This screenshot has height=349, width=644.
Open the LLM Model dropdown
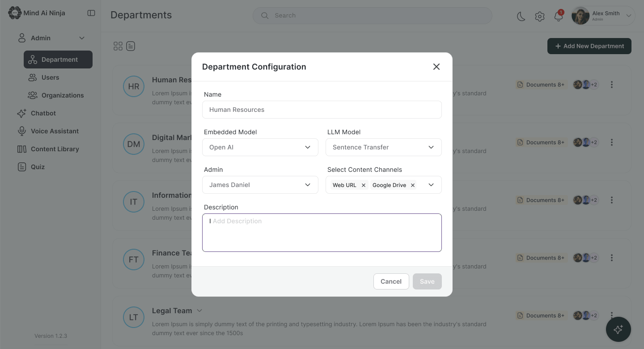(384, 147)
